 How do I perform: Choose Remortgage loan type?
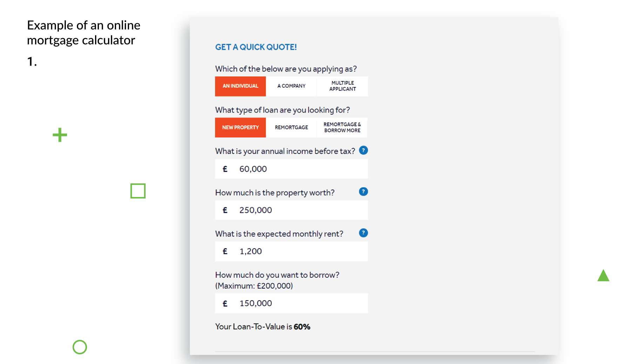[x=291, y=127]
